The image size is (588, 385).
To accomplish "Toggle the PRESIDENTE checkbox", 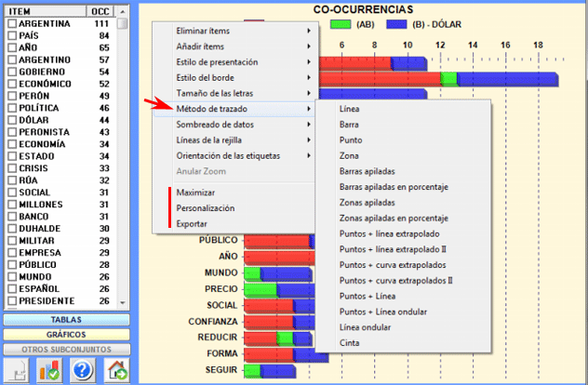I will (12, 300).
